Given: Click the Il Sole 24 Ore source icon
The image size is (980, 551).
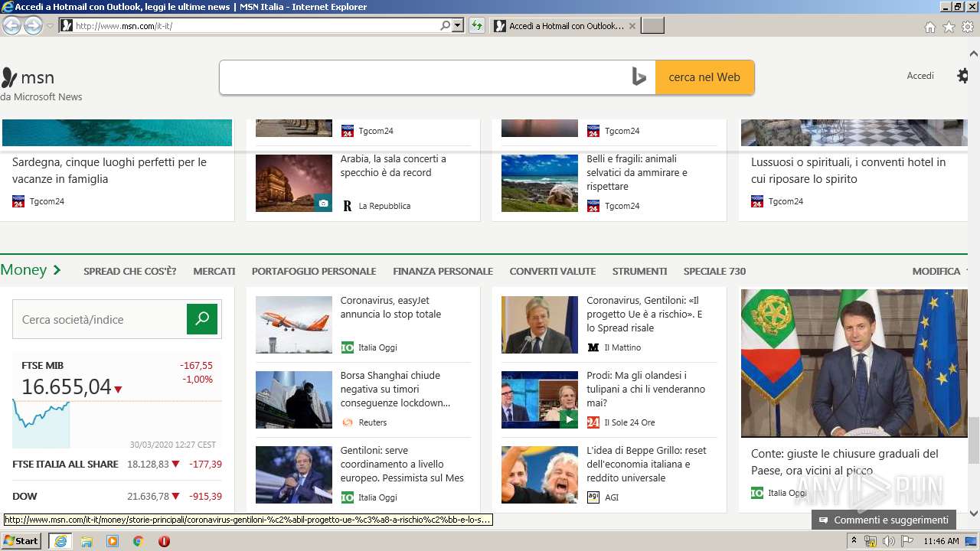Looking at the screenshot, I should [593, 422].
